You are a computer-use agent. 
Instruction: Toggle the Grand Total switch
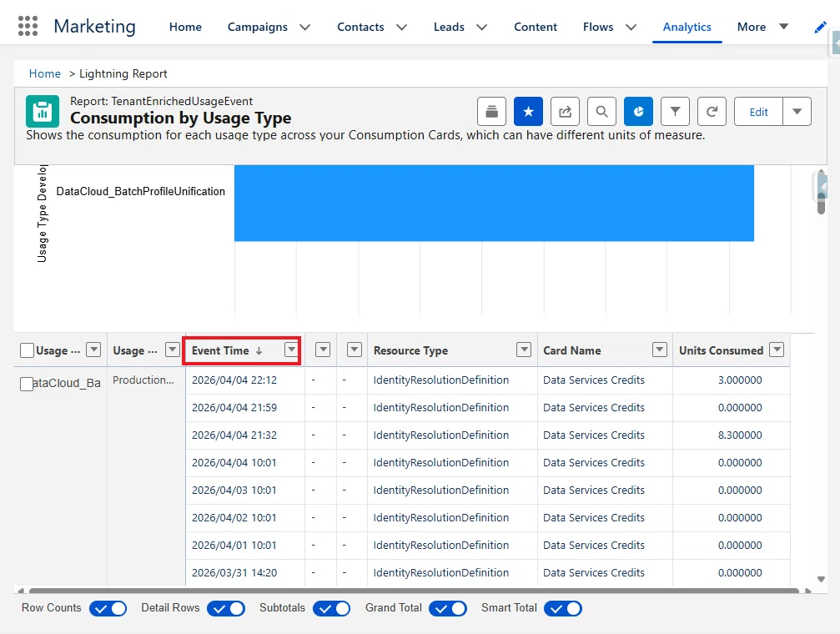click(x=448, y=608)
